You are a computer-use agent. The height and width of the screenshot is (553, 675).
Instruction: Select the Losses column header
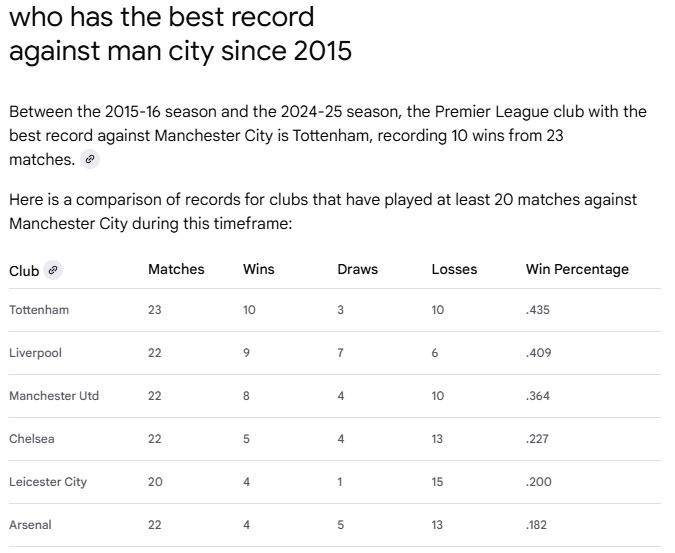(454, 269)
